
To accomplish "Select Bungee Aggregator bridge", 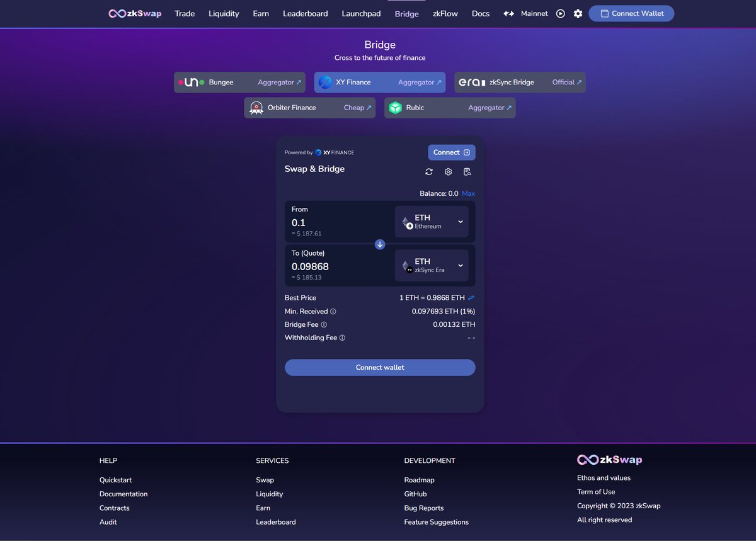I will (239, 83).
